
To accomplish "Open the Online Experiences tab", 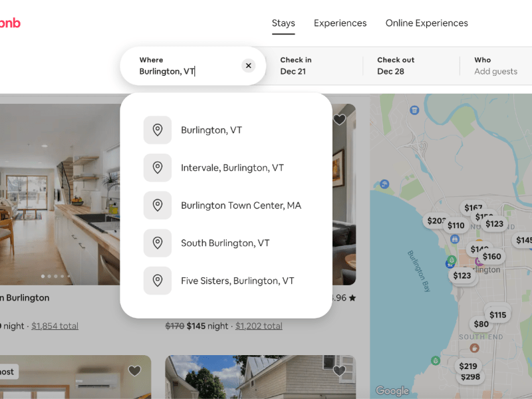I will pyautogui.click(x=426, y=23).
